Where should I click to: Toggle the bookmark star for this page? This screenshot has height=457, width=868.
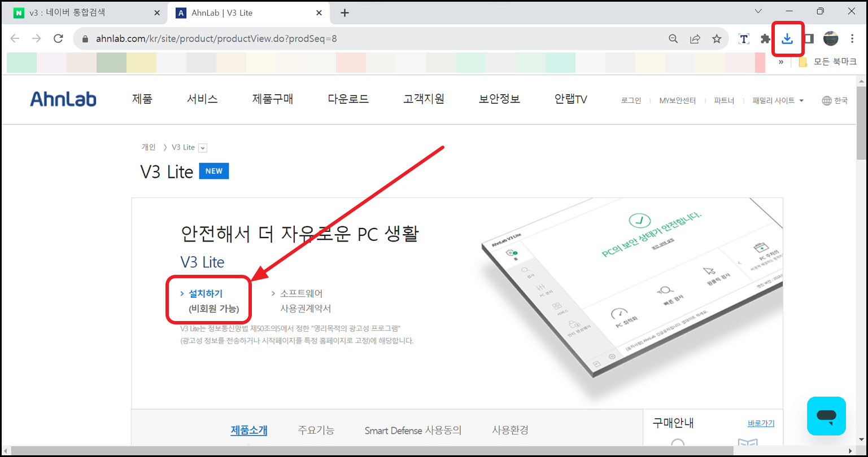click(717, 38)
